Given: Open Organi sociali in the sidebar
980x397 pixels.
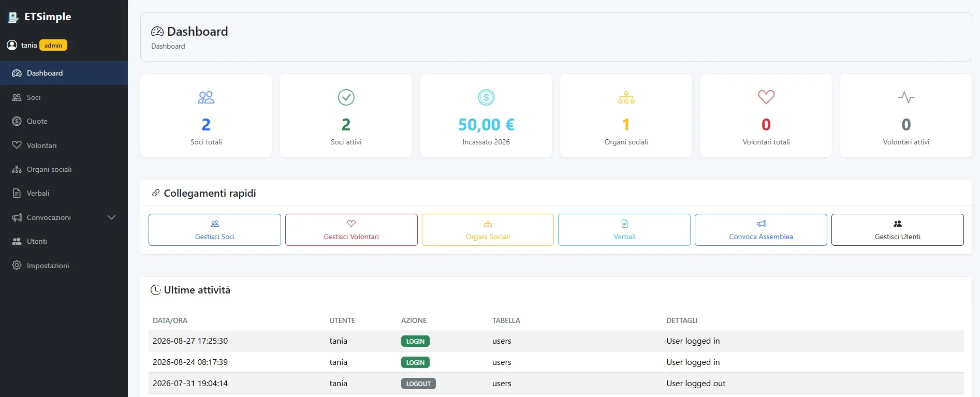Looking at the screenshot, I should (x=64, y=169).
